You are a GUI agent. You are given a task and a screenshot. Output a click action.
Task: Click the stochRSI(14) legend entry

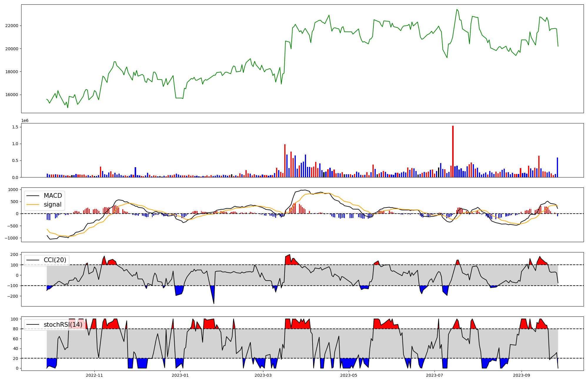coord(63,325)
